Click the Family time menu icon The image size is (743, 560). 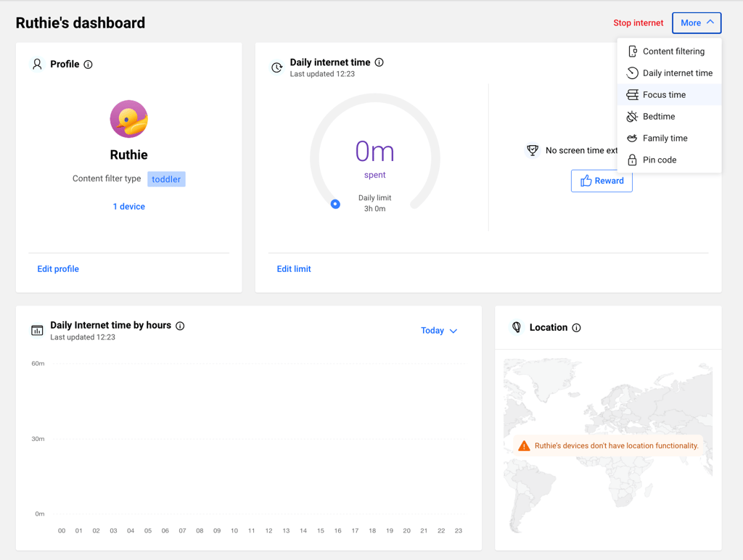[x=632, y=139]
